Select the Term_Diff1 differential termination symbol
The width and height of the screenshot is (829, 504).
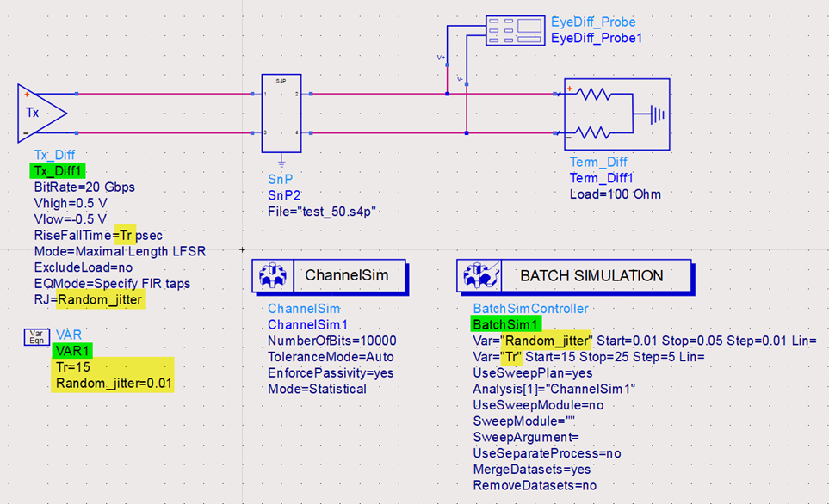pyautogui.click(x=616, y=112)
